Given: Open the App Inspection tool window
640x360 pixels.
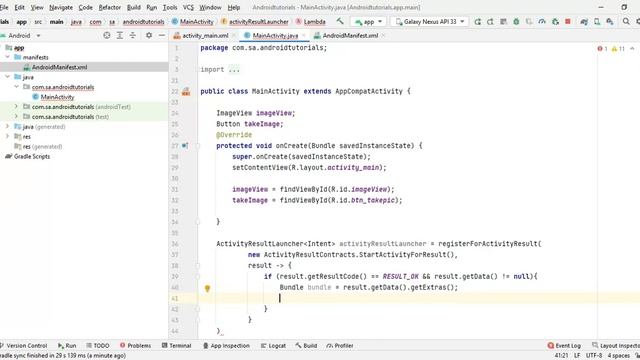Looking at the screenshot, I should pyautogui.click(x=227, y=346).
